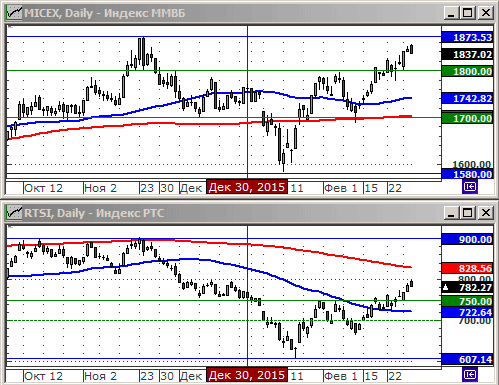Image resolution: width=499 pixels, height=385 pixels.
Task: Click the Ноя 2 date on RTSI time axis
Action: click(101, 376)
